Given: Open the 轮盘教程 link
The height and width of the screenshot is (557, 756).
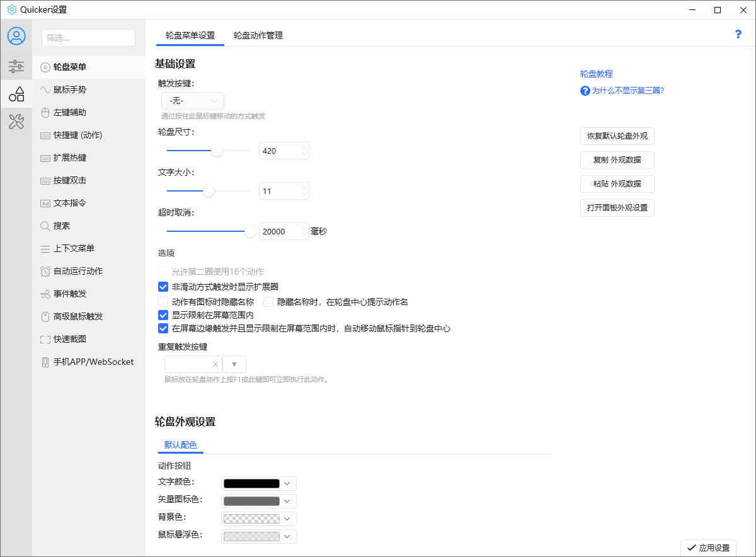Looking at the screenshot, I should [x=596, y=74].
